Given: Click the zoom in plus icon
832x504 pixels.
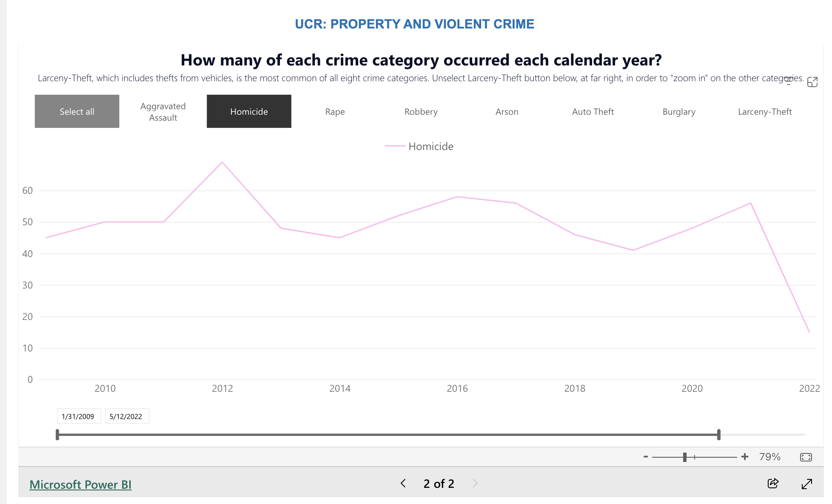Looking at the screenshot, I should 744,457.
